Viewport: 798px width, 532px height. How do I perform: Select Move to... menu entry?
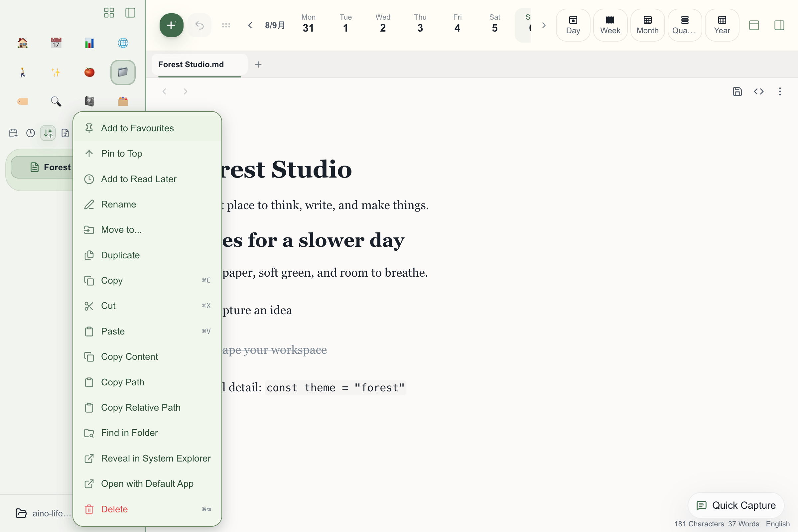(x=147, y=230)
